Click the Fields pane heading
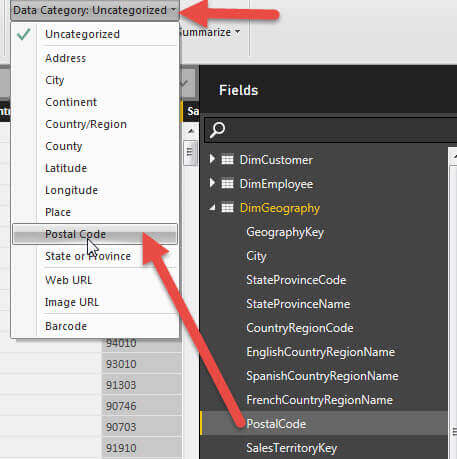This screenshot has width=457, height=459. click(239, 90)
